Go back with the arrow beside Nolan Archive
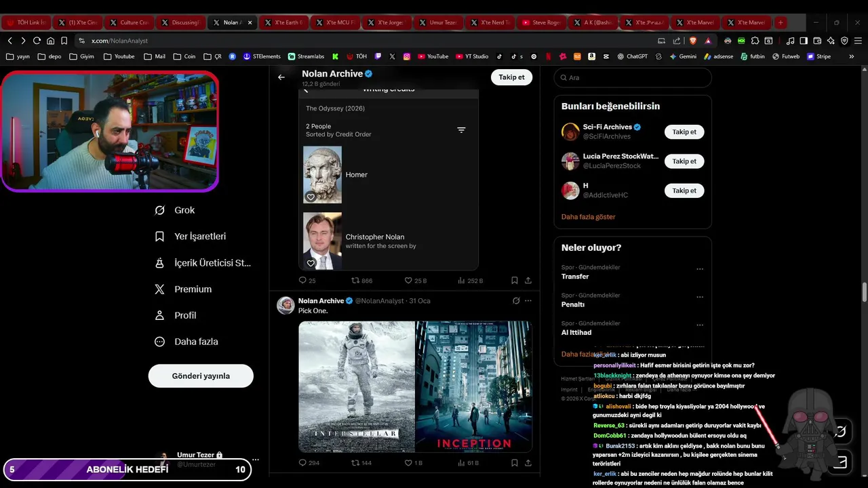 [281, 77]
